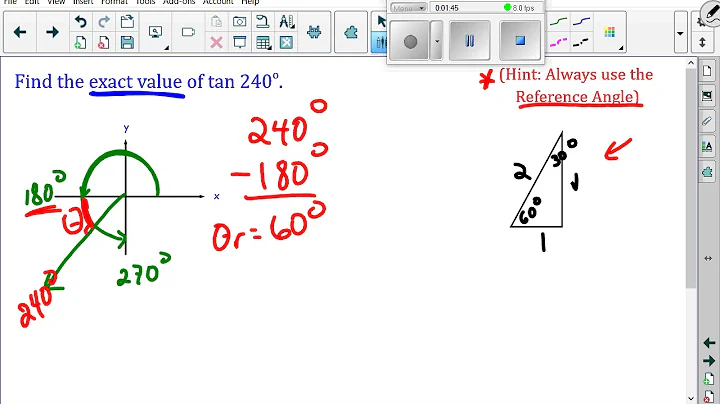Open the screen capture camera tool
The height and width of the screenshot is (404, 720).
coord(240,22)
